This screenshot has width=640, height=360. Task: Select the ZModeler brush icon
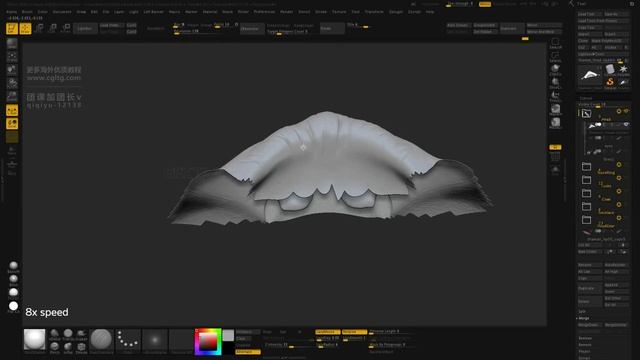[x=82, y=348]
